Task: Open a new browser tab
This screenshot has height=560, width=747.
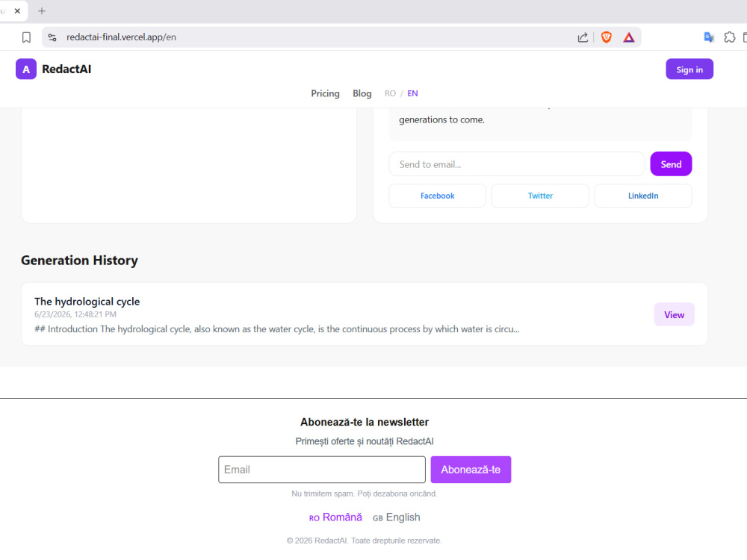Action: pyautogui.click(x=42, y=10)
